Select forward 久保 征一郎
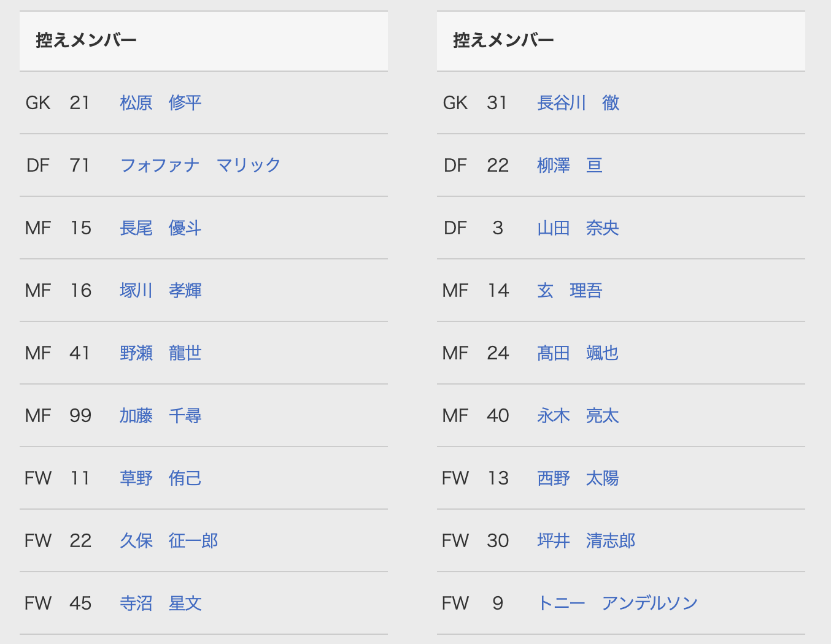The image size is (831, 644). click(169, 540)
